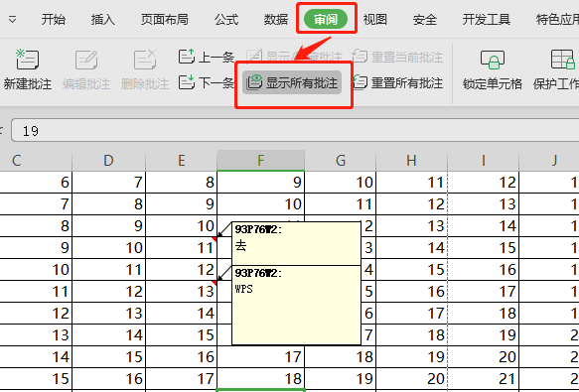Click cell in column I containing 12
Image resolution: width=579 pixels, height=392 pixels.
coord(483,183)
